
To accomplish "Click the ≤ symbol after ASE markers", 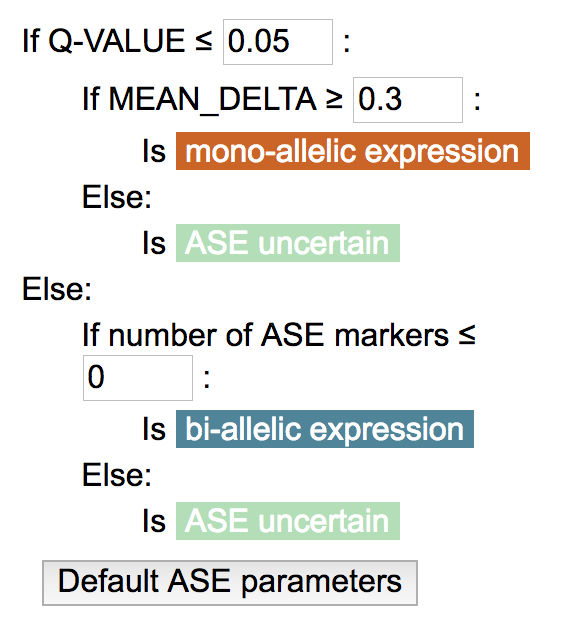I will tap(467, 334).
